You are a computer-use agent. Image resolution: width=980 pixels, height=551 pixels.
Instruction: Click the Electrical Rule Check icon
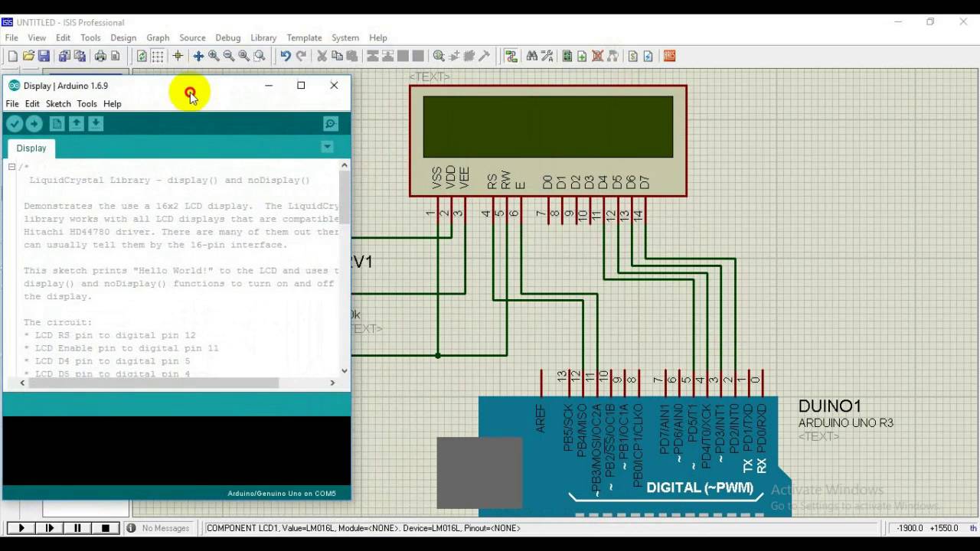coord(648,56)
